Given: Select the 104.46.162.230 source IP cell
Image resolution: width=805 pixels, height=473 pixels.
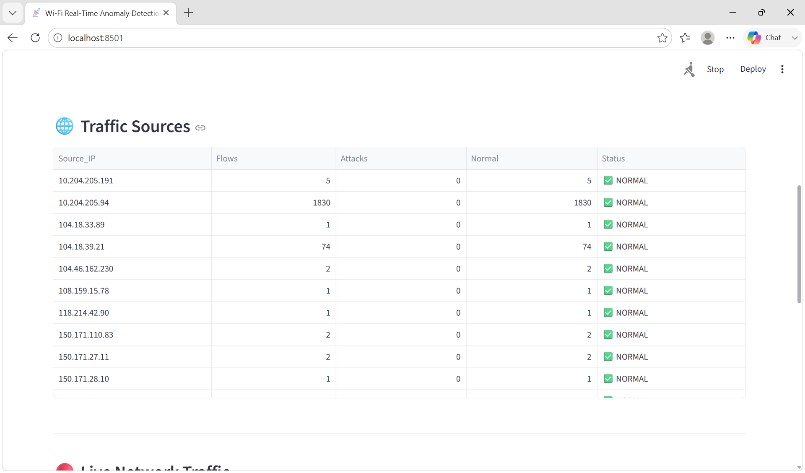Looking at the screenshot, I should coord(132,269).
